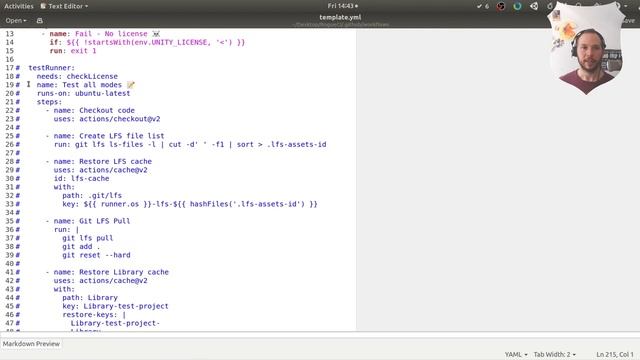Open the Tab Width: 2 dropdown
Viewport: 640px width, 360px height.
[555, 354]
